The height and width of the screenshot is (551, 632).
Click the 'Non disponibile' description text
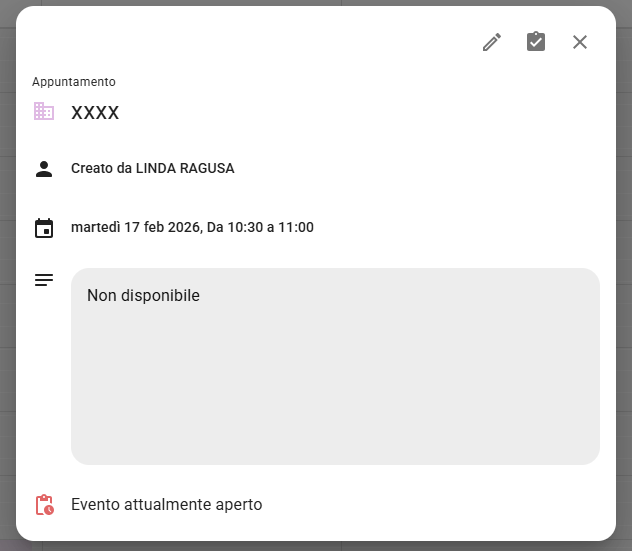(x=143, y=296)
